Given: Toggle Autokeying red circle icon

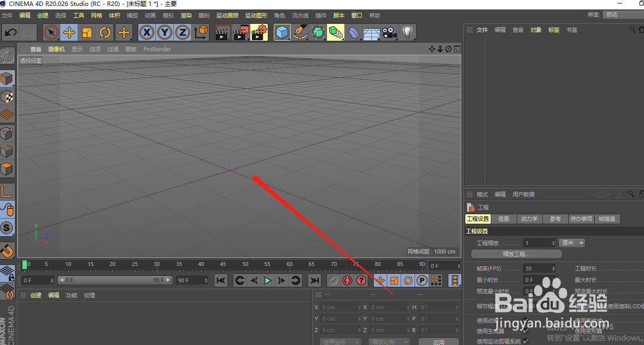Looking at the screenshot, I should 347,280.
